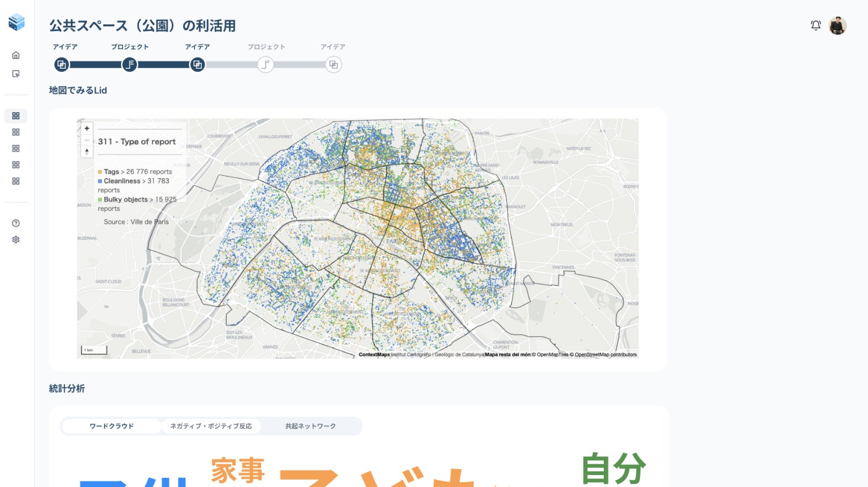The height and width of the screenshot is (487, 868).
Task: Click the 'Bulky objects > 15 925' legend entry
Action: tap(140, 199)
